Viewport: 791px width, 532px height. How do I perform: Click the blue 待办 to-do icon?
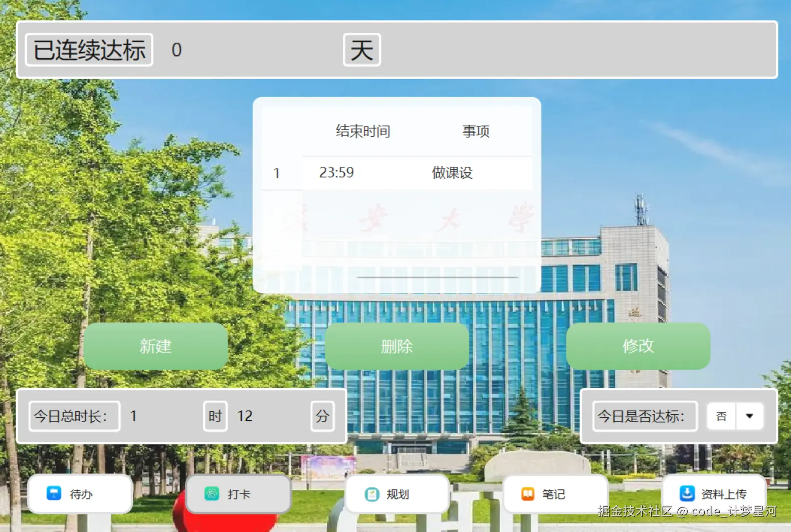click(x=54, y=493)
